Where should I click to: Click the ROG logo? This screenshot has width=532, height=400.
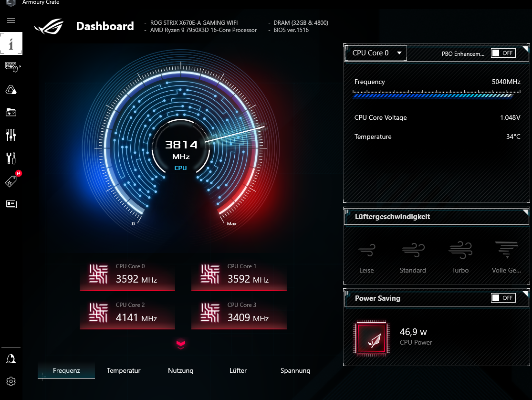[49, 26]
